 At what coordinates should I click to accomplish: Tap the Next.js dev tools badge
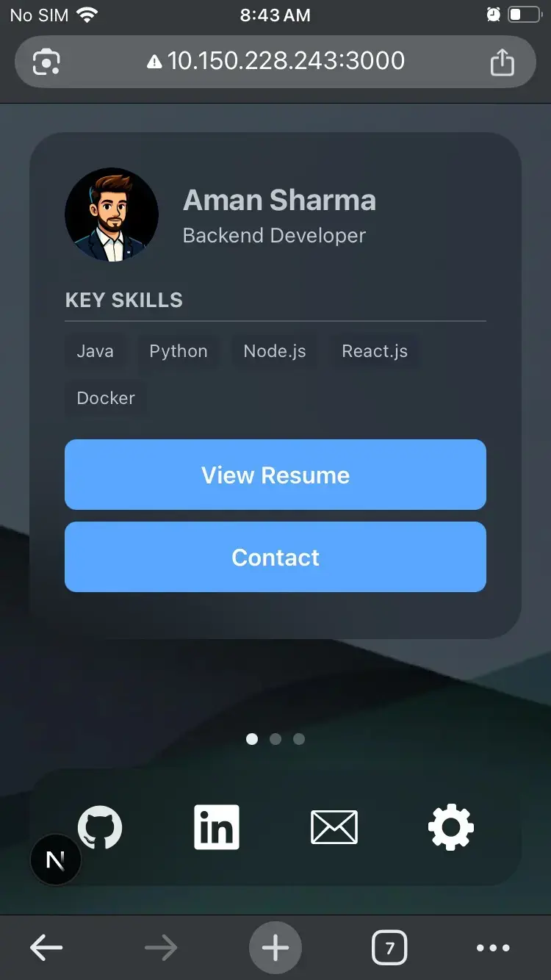(x=56, y=860)
